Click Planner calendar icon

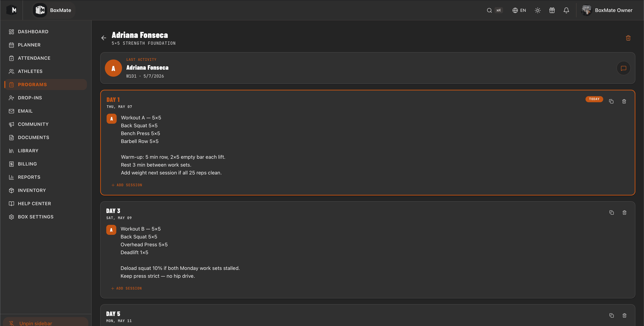click(11, 45)
